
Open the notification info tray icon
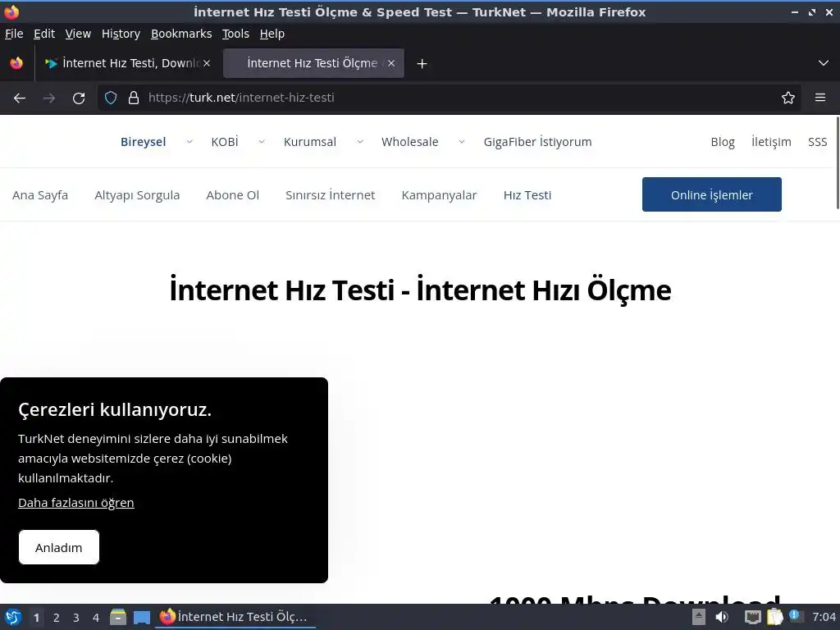(796, 616)
